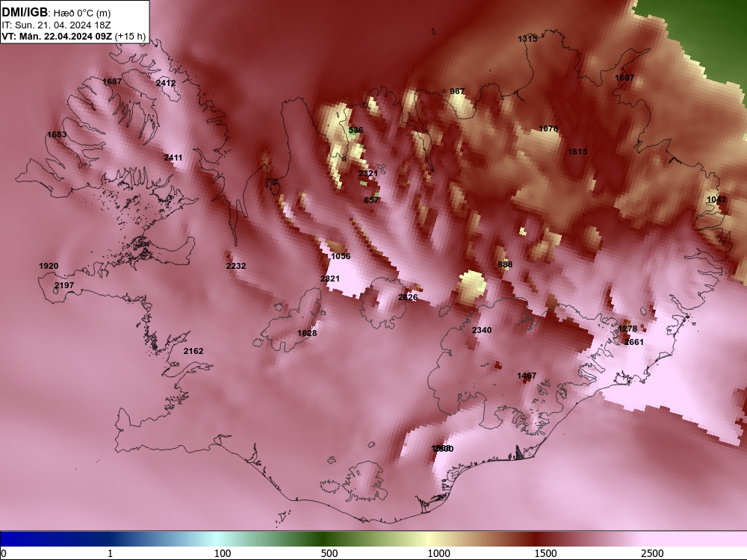Viewport: 747px width, 560px height.
Task: Click the 'VT: Mán. 22.04.2024 09Z' line
Action: 58,37
